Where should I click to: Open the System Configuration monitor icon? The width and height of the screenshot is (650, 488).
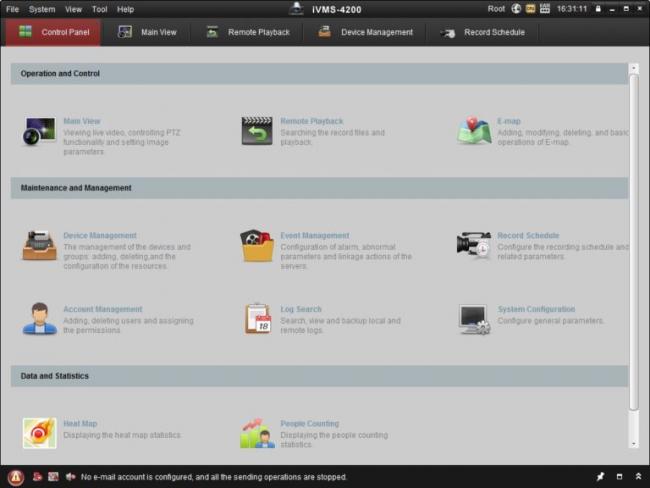[x=474, y=319]
